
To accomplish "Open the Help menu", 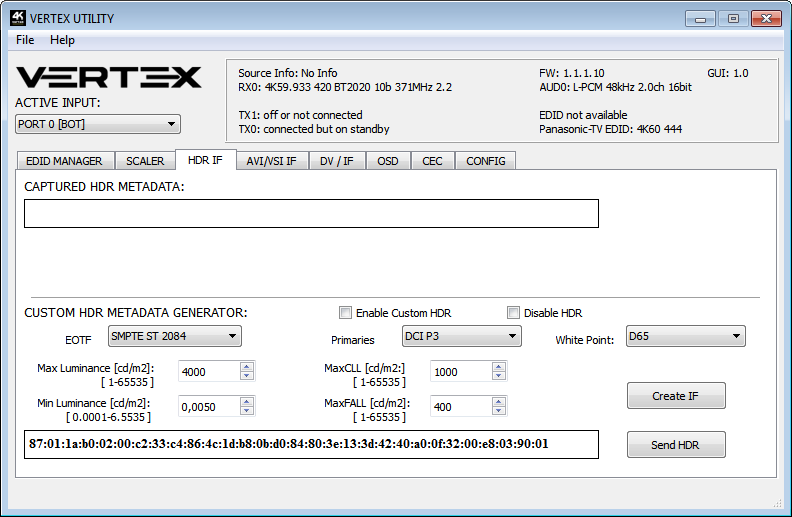I will click(x=62, y=40).
